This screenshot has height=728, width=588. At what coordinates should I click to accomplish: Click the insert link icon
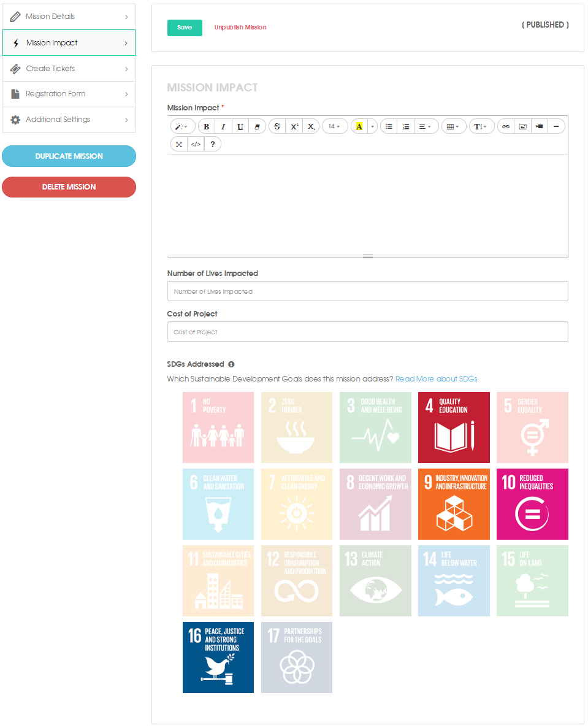tap(506, 126)
